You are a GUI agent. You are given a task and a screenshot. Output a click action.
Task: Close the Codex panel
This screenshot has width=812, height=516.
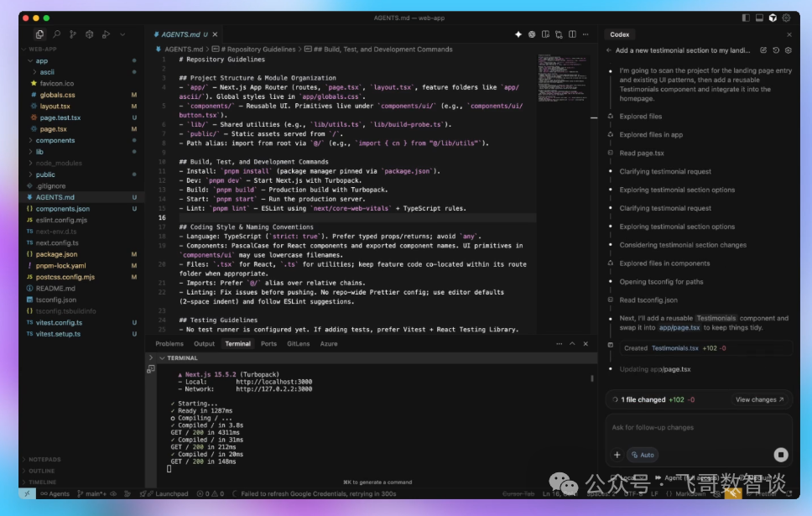click(x=789, y=34)
